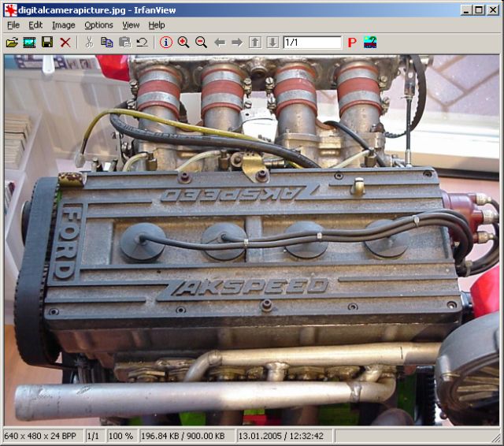Open the Image menu
Screen dimensions: 504x446
(x=64, y=25)
